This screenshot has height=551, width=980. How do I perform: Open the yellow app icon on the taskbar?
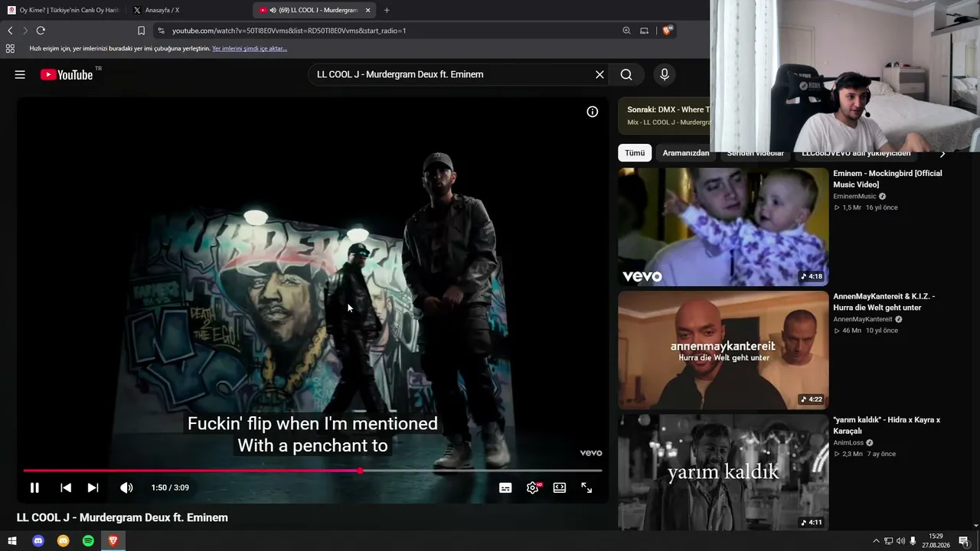click(x=64, y=541)
